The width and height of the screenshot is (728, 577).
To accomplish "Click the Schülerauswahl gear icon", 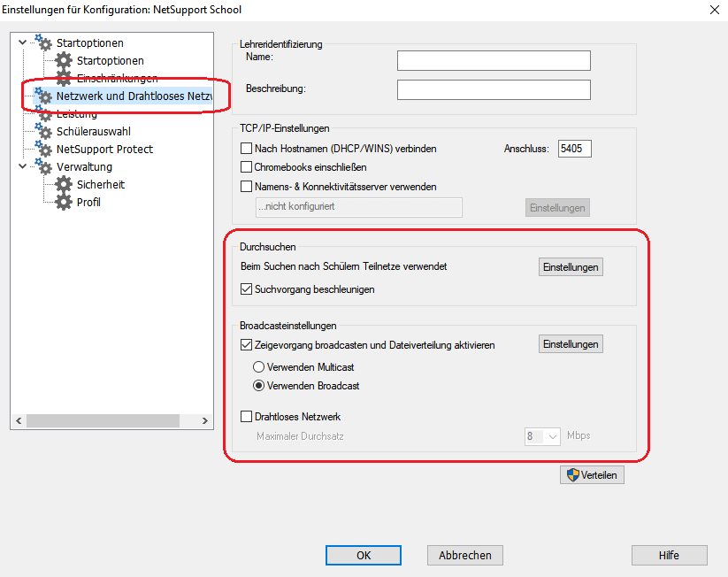I will tap(42, 132).
